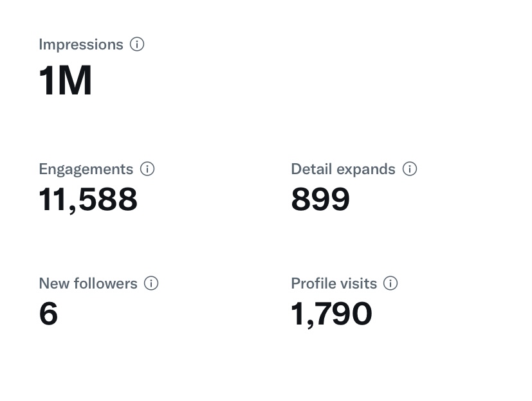Click the info icon next to Detail expands
532x401 pixels.
tap(410, 169)
